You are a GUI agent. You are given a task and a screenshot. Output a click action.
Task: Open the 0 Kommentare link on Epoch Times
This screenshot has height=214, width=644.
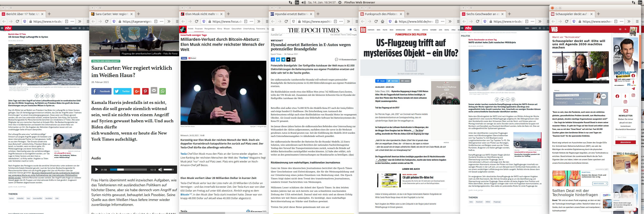coord(346,60)
